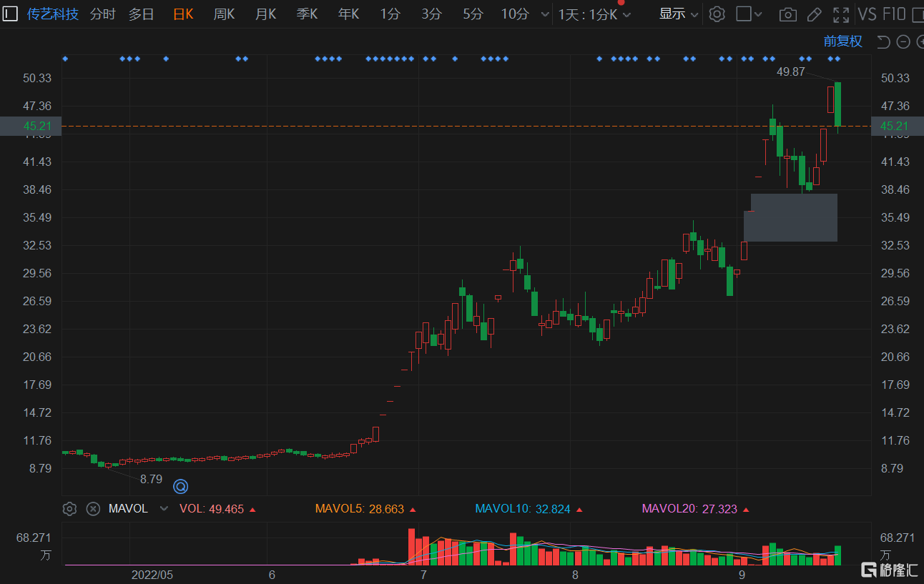This screenshot has width=924, height=584.
Task: Open MAVOL indicator settings gear
Action: 69,509
